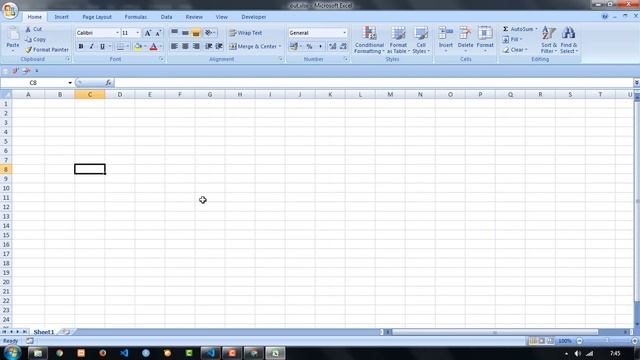Click the AutoSum button

pyautogui.click(x=517, y=29)
